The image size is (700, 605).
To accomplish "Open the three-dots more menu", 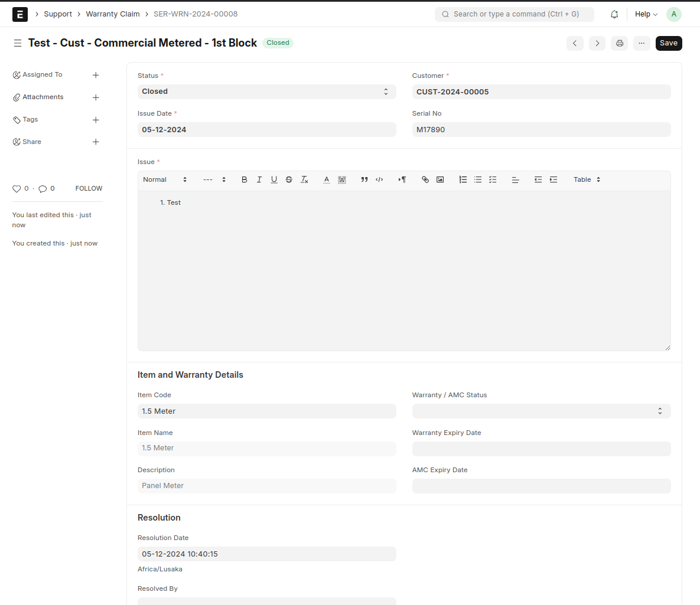I will click(x=642, y=43).
